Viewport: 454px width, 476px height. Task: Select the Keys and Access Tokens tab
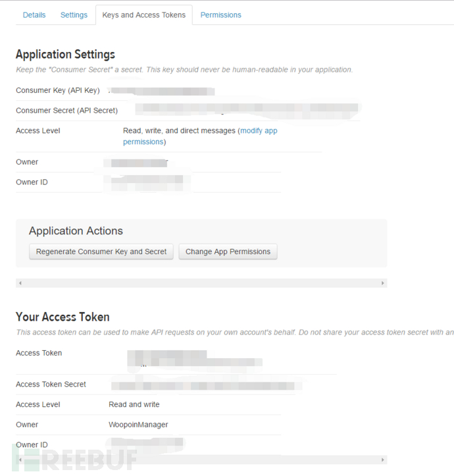pyautogui.click(x=144, y=15)
